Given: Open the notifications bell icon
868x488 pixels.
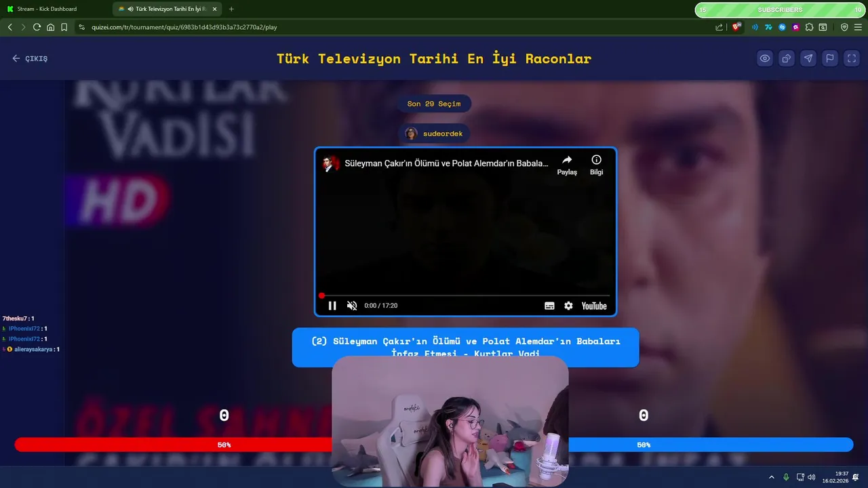Looking at the screenshot, I should [856, 477].
